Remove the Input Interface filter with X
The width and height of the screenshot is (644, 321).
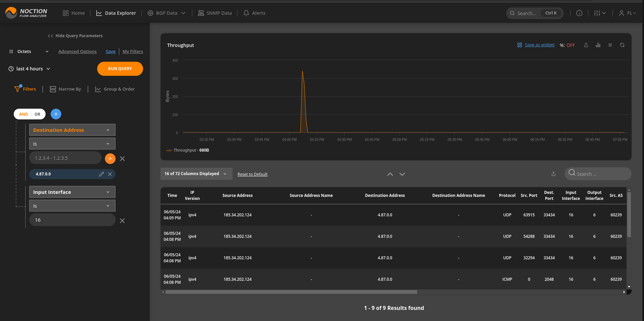click(x=122, y=221)
